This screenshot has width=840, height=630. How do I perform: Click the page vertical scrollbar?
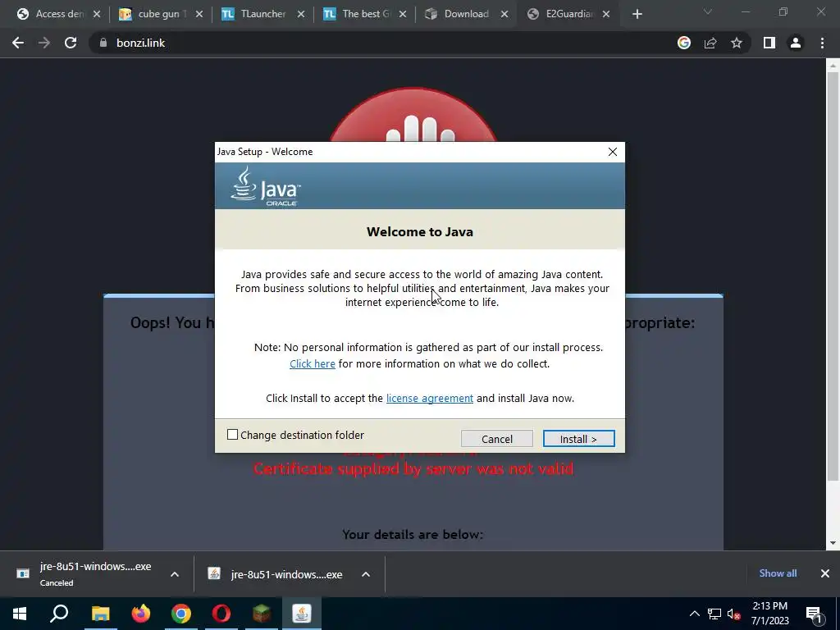(x=832, y=277)
